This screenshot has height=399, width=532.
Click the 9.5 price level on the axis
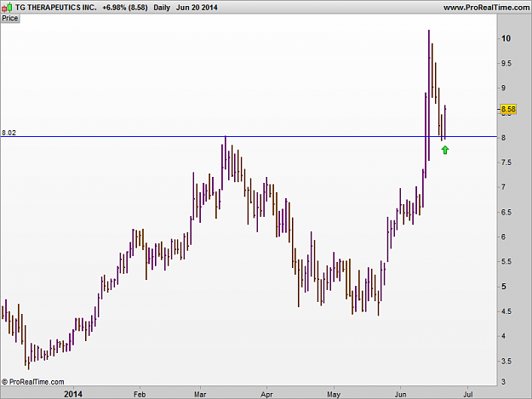pyautogui.click(x=506, y=64)
